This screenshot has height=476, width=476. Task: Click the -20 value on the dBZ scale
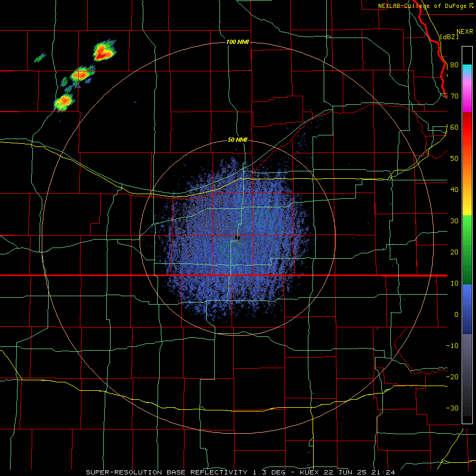(452, 377)
